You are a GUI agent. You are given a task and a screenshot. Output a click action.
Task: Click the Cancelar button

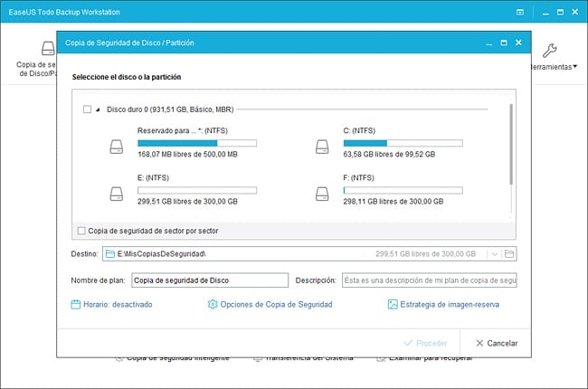497,343
